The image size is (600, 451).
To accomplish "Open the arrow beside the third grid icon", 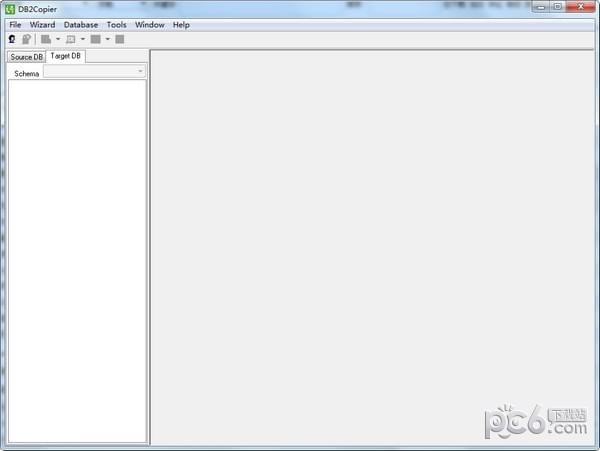I will [x=108, y=39].
